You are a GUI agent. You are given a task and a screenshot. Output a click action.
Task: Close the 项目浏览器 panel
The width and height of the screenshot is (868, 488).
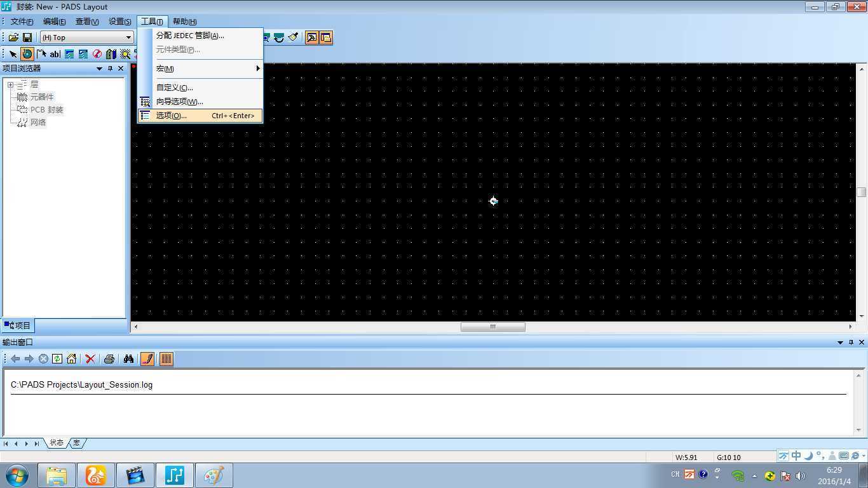point(121,69)
